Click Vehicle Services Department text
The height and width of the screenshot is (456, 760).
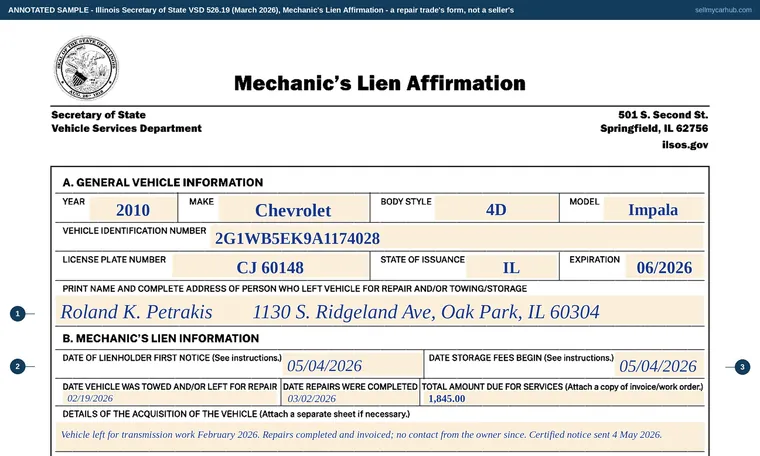(x=127, y=128)
